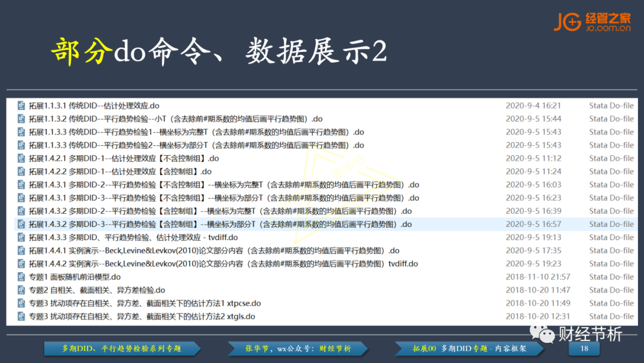This screenshot has height=363, width=644.
Task: Select 拓展1.4.4.2 实例演示 tvdiff.do file
Action: pos(223,264)
